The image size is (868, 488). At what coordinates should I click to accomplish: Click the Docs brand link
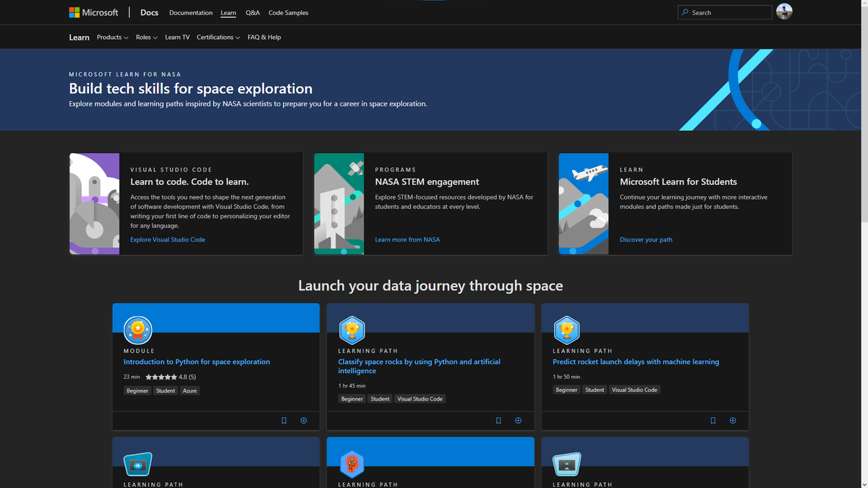[149, 12]
